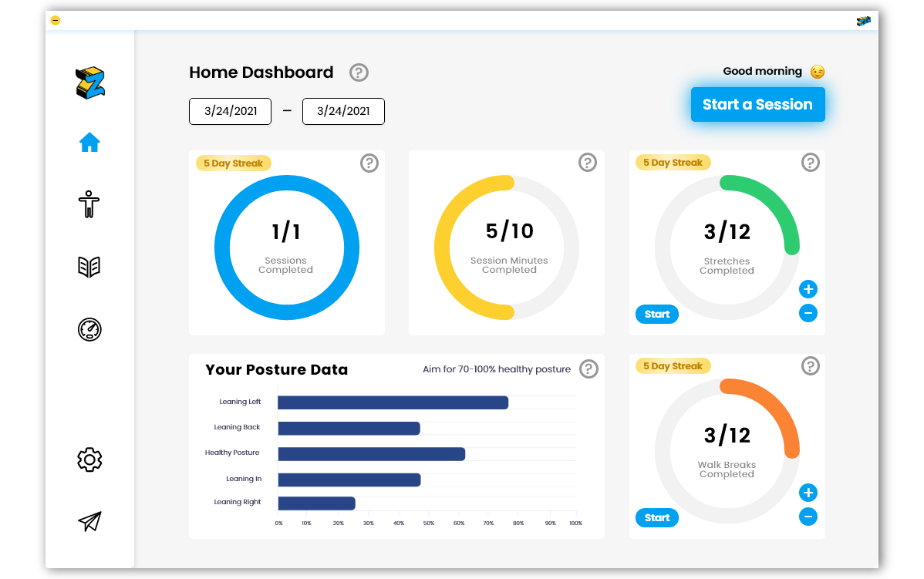Click the yellow minimize dot in title bar
This screenshot has height=579, width=924.
coord(55,21)
